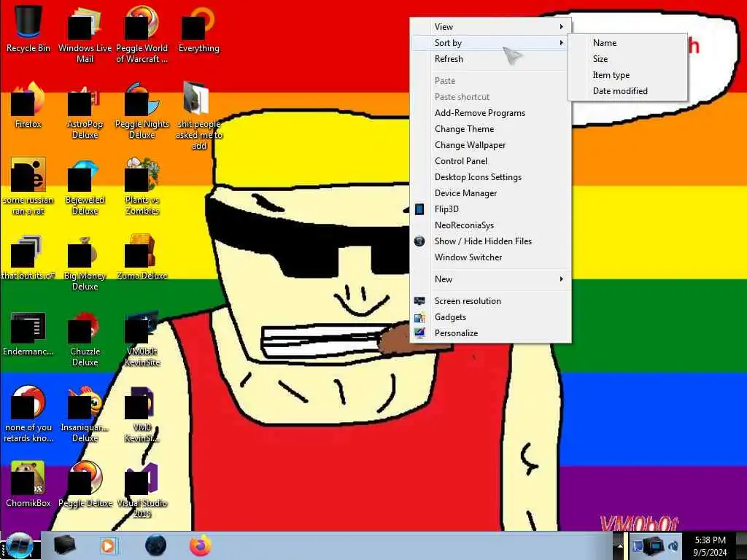Expand the New submenu
Image resolution: width=747 pixels, height=560 pixels.
click(491, 279)
